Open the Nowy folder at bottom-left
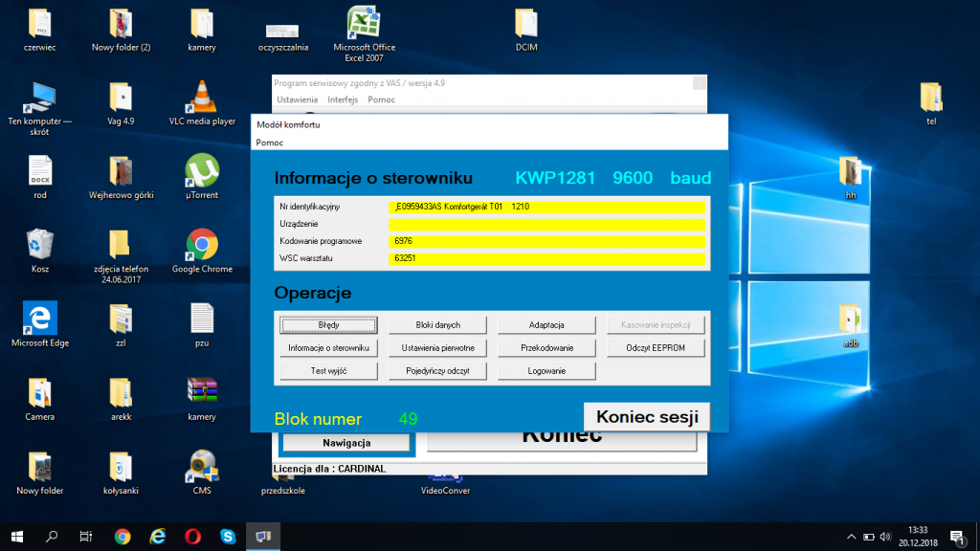Image resolution: width=980 pixels, height=551 pixels. 40,466
